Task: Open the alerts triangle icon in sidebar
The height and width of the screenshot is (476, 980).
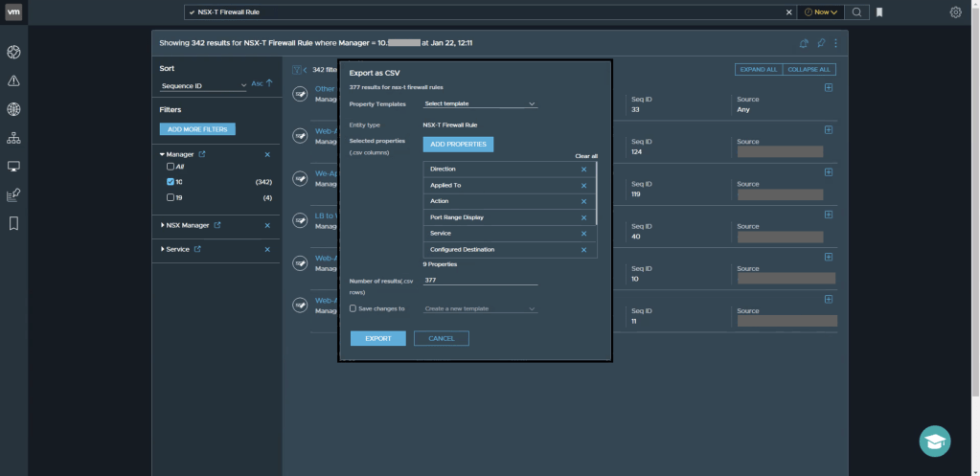Action: click(x=13, y=80)
